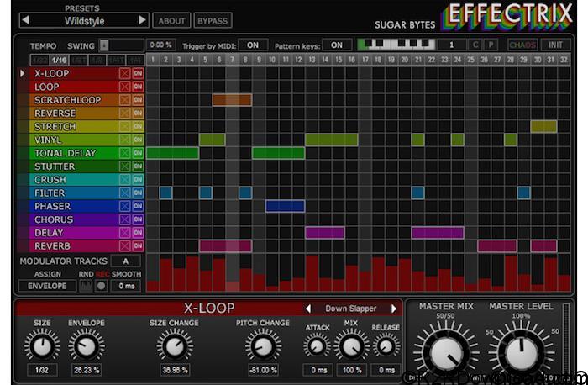
Task: Click the swing 0.00 % value field
Action: [x=160, y=45]
